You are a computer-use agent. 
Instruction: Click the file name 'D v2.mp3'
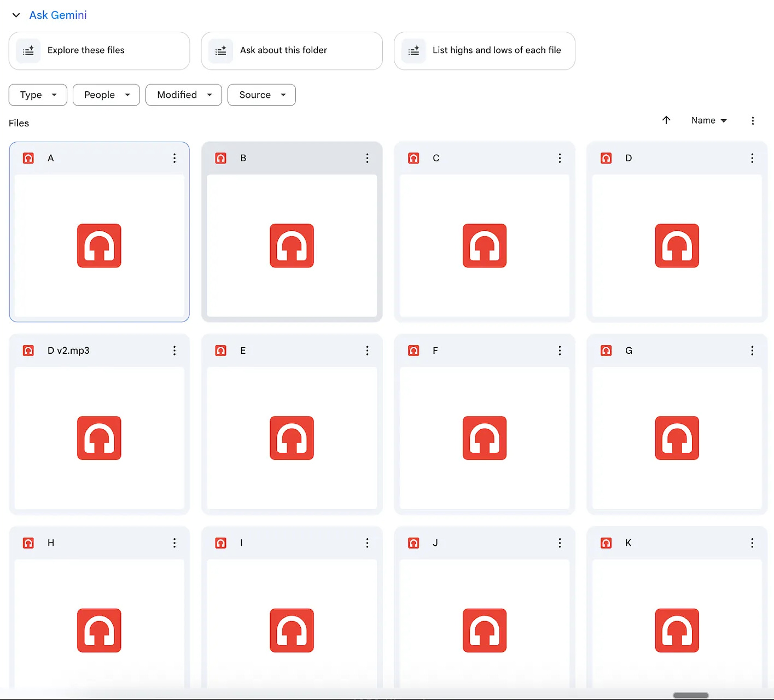coord(68,351)
